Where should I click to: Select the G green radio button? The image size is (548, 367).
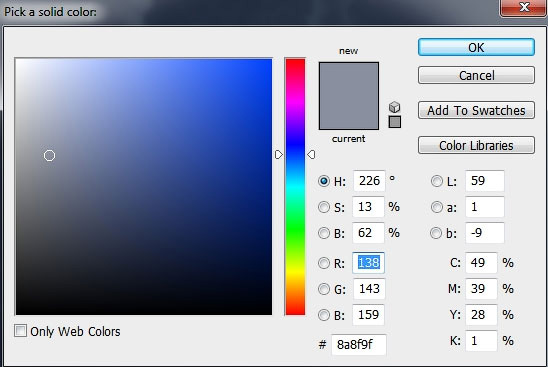pyautogui.click(x=324, y=289)
